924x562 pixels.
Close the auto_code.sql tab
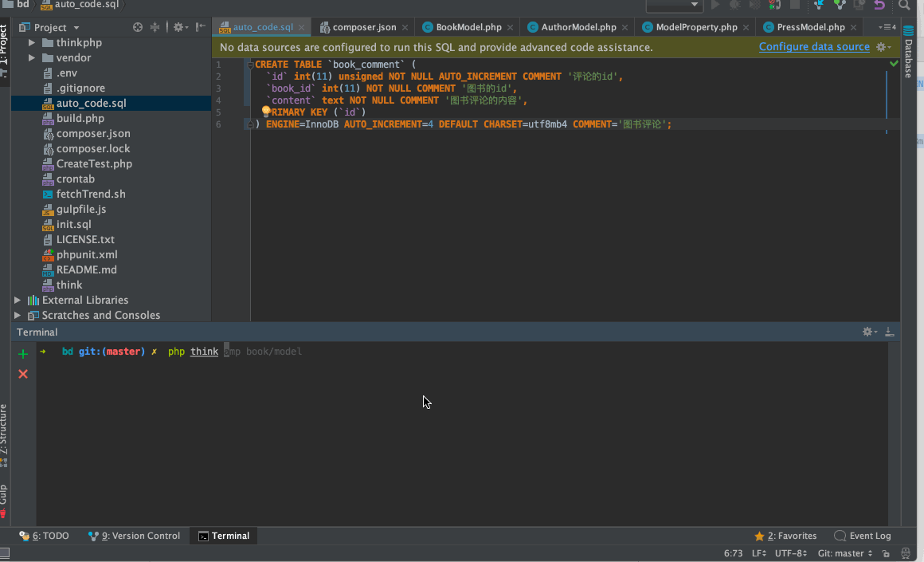(x=302, y=27)
